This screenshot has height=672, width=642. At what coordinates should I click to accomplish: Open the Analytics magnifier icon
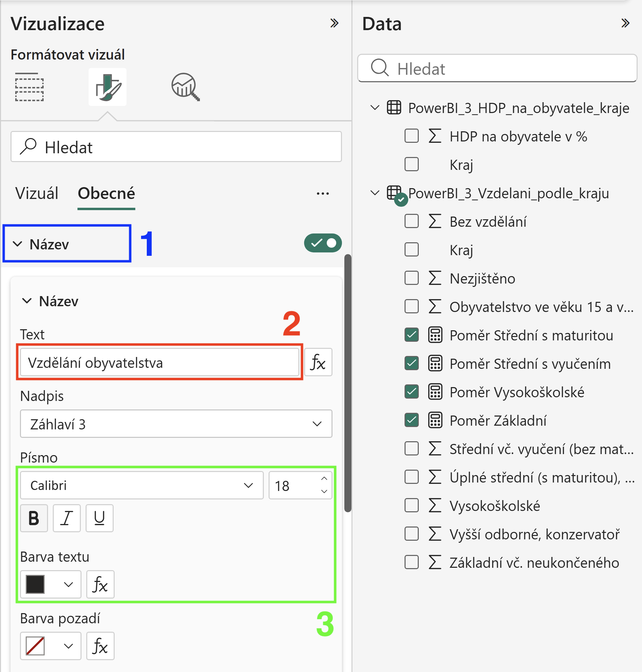coord(185,87)
